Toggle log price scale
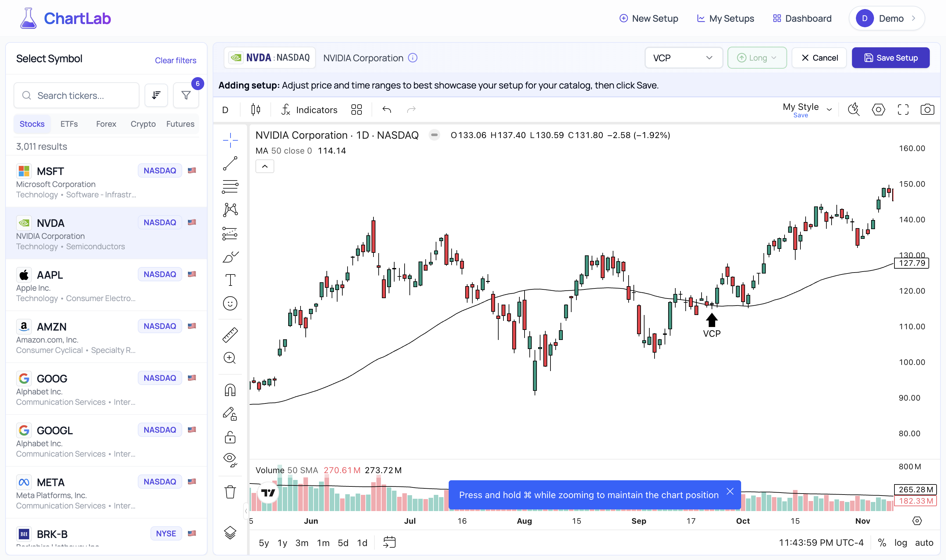This screenshot has width=946, height=560. [900, 542]
